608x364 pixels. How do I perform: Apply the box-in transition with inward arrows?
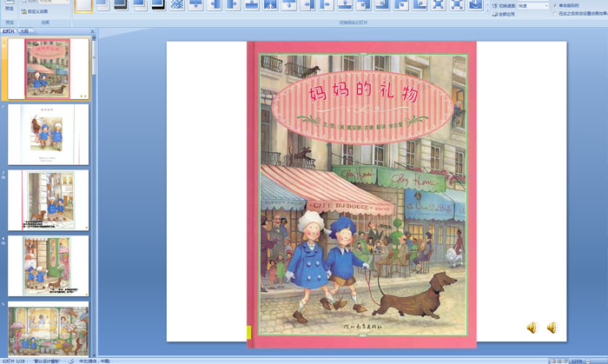coord(438,5)
